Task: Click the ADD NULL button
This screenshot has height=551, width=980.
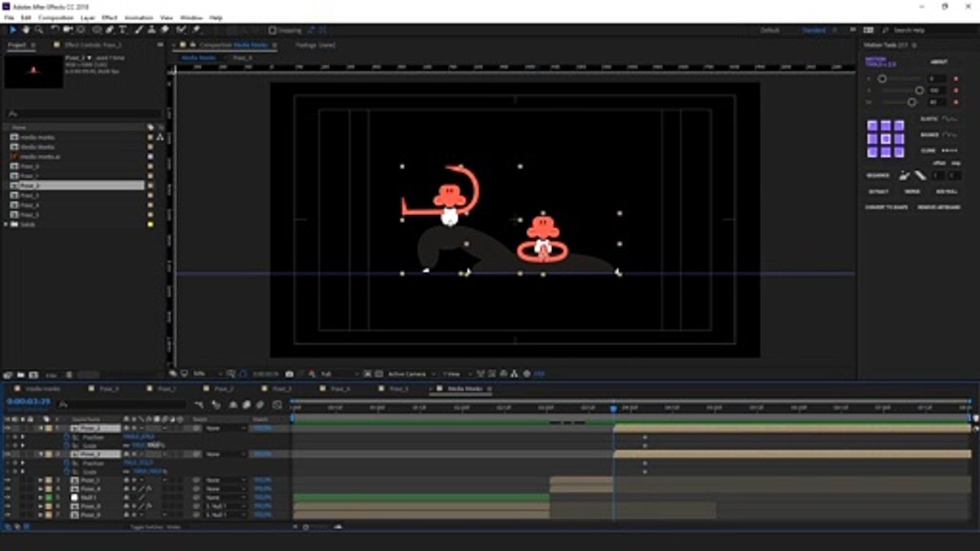Action: point(946,191)
